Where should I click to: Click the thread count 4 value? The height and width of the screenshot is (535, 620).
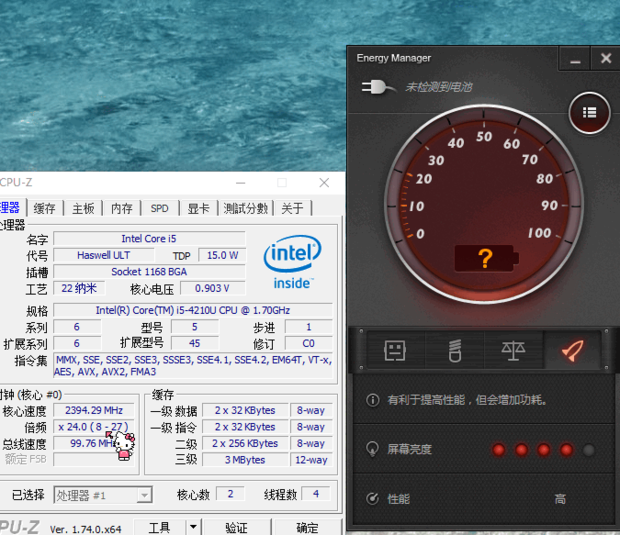point(316,494)
